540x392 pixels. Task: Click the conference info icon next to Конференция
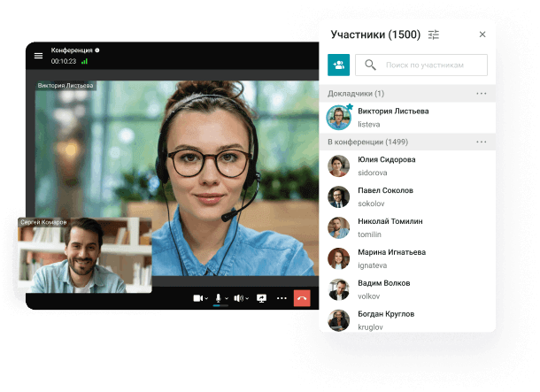point(97,50)
